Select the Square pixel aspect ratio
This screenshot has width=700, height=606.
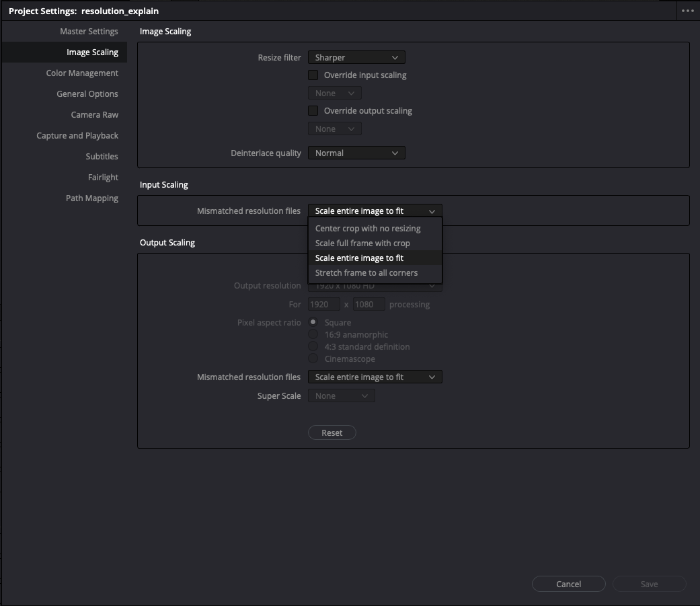313,322
